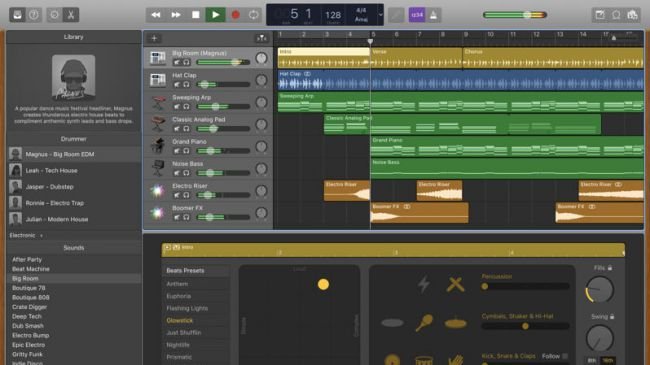Select the Glowstick beat preset
The width and height of the screenshot is (650, 365).
point(195,321)
